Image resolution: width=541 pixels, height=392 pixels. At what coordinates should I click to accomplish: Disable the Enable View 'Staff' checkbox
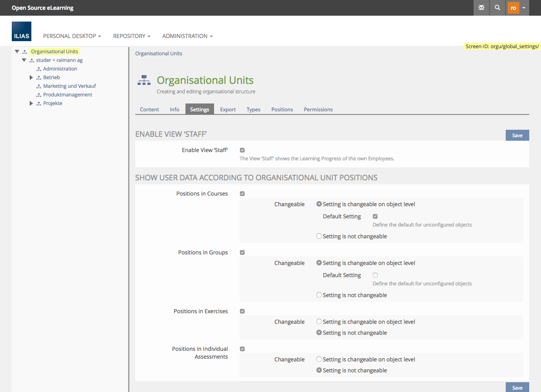(242, 150)
